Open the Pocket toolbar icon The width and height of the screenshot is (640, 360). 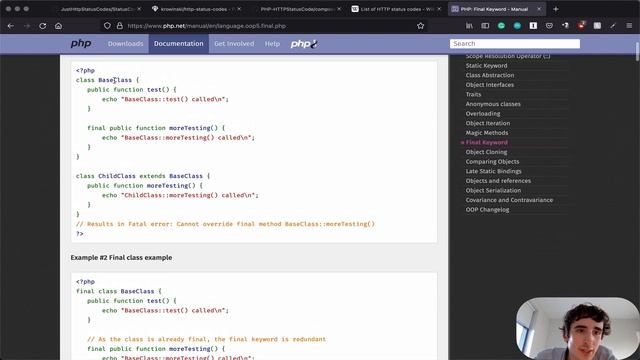pos(549,26)
